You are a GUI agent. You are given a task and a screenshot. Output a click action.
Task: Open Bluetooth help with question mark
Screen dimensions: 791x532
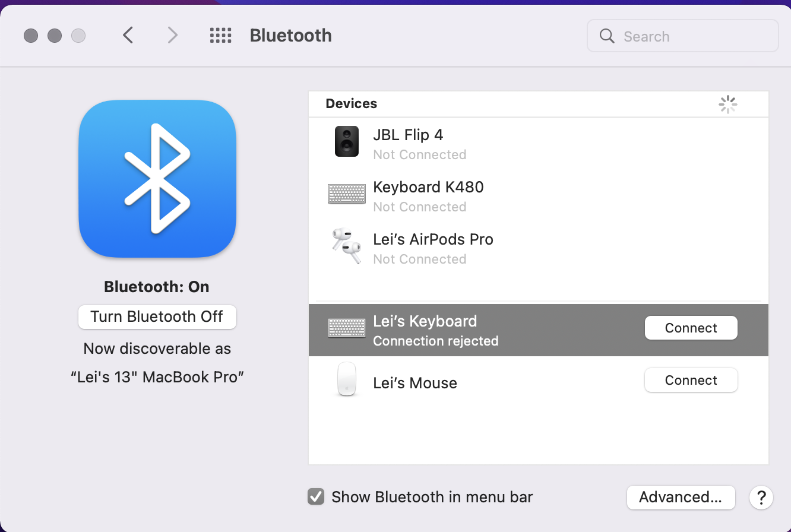(x=761, y=497)
